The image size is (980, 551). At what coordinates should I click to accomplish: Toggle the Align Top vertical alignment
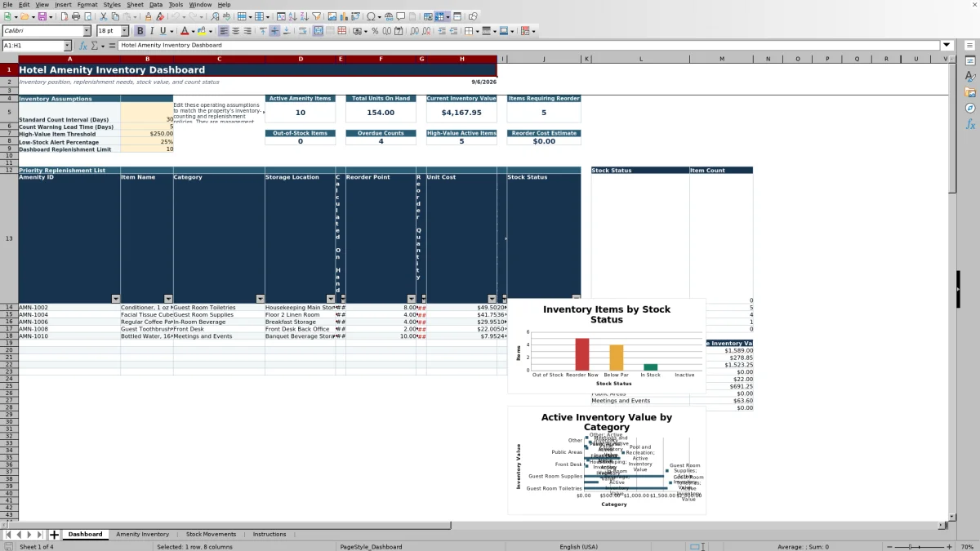(262, 31)
